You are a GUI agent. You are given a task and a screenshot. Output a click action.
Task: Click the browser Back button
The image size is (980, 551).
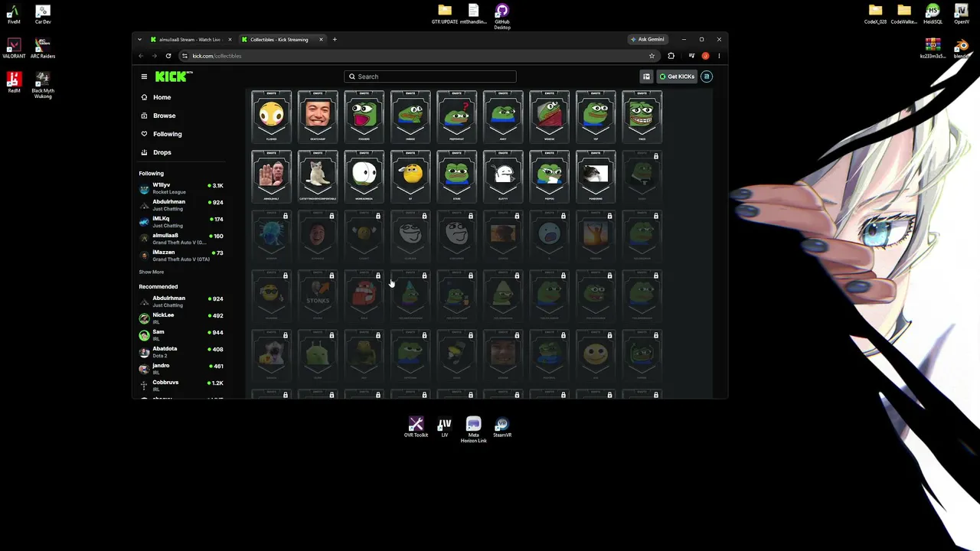click(x=141, y=56)
